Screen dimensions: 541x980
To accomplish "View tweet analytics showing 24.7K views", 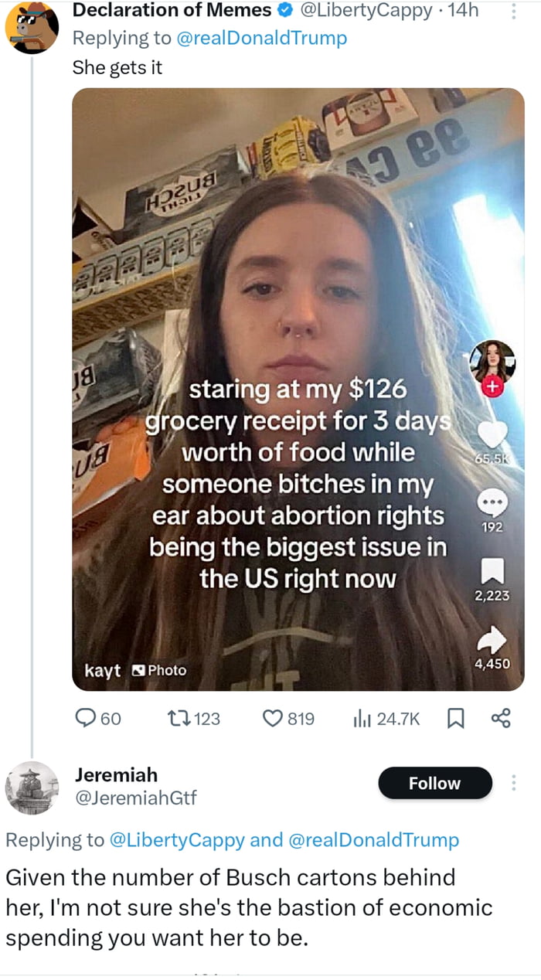I will (362, 719).
